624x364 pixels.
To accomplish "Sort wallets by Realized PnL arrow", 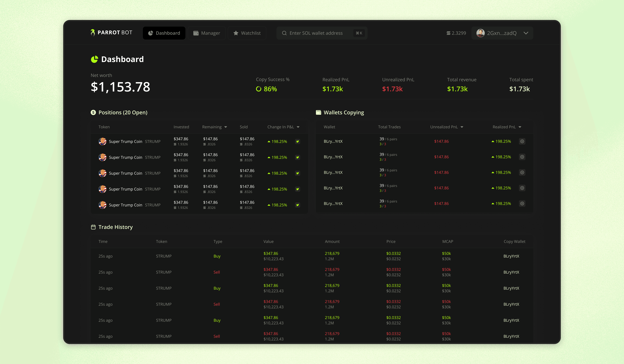I will (x=520, y=127).
